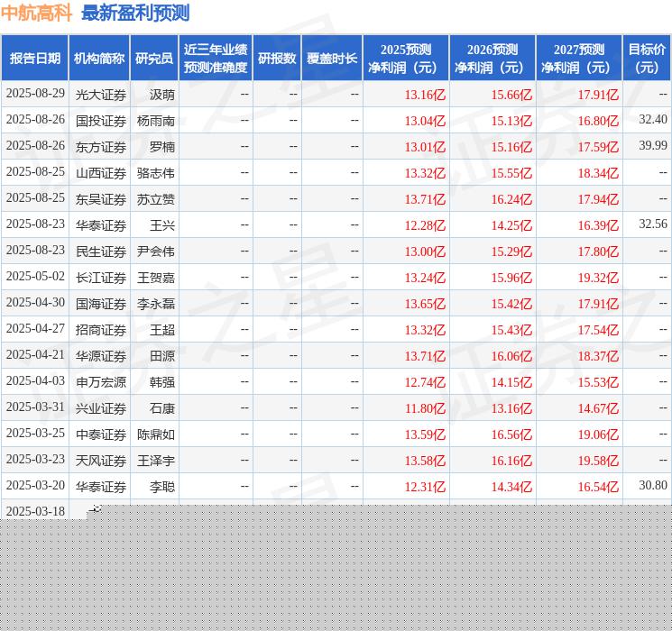Click target price 30.80

pyautogui.click(x=653, y=485)
